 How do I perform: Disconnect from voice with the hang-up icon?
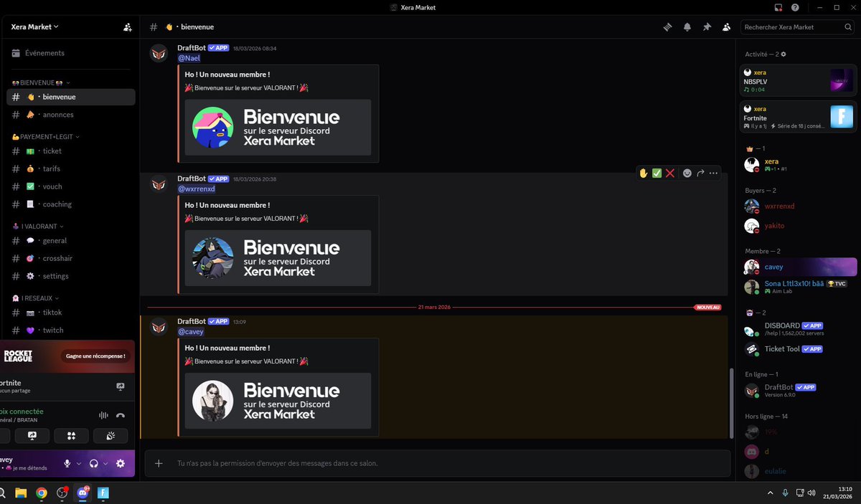[x=121, y=415]
